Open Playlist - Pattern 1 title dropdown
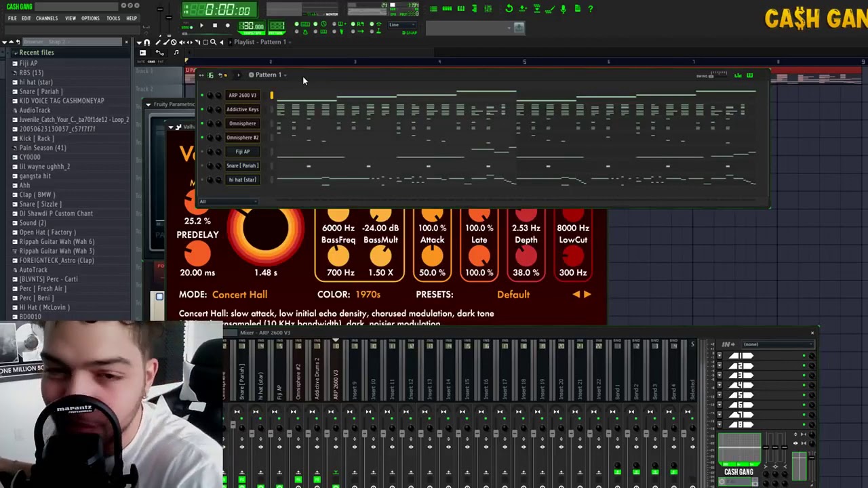Screen dimensions: 868x488 pyautogui.click(x=261, y=42)
